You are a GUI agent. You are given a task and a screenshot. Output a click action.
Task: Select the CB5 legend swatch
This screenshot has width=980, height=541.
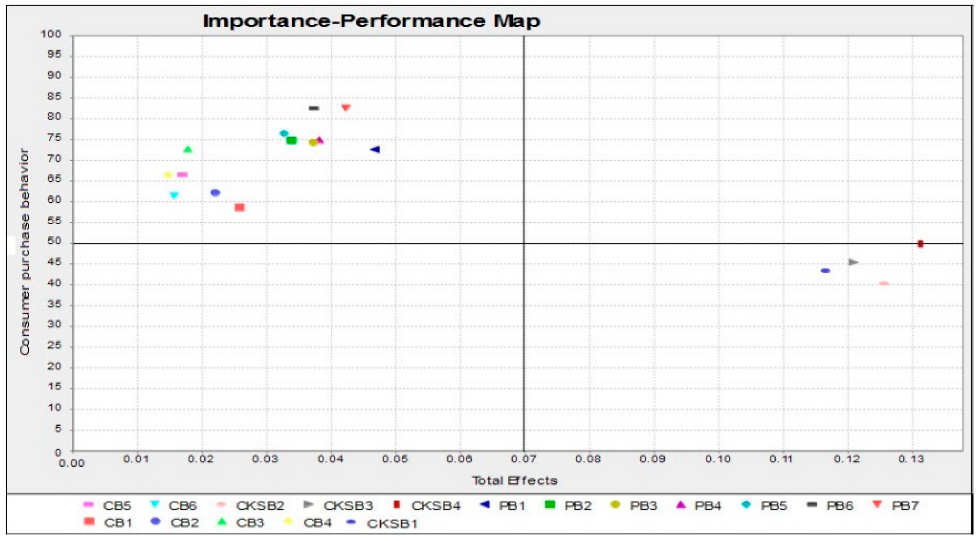pyautogui.click(x=88, y=505)
